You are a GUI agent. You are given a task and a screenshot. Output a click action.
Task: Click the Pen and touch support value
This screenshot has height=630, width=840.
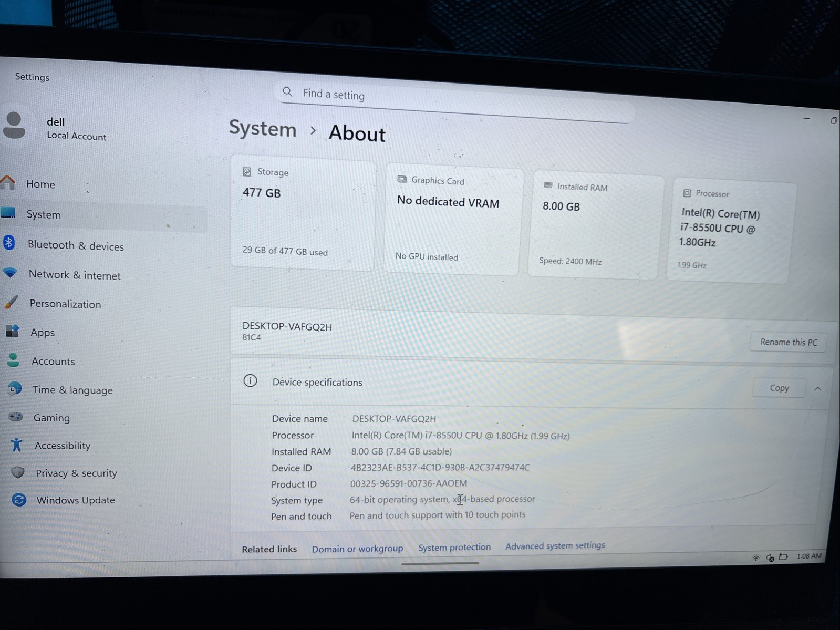click(438, 514)
